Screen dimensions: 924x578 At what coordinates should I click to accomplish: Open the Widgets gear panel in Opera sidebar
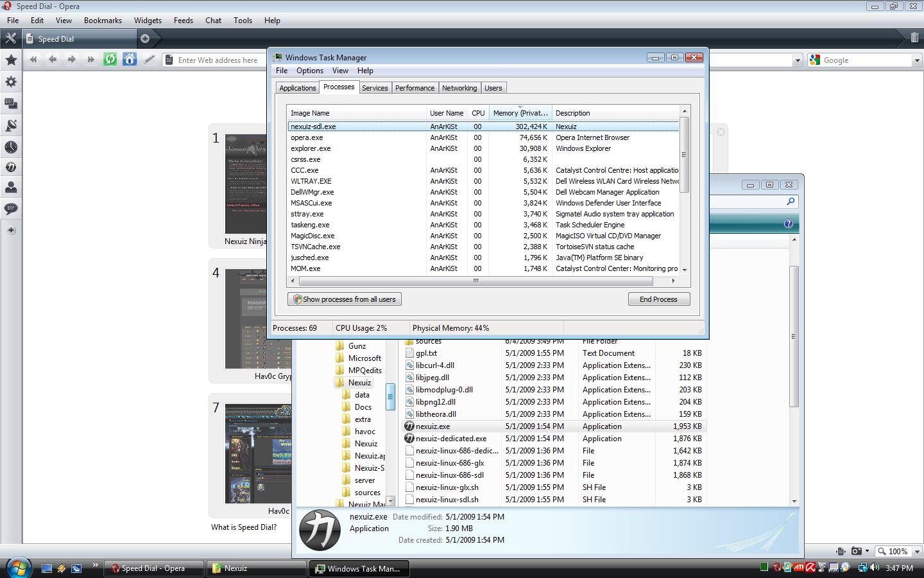tap(11, 82)
